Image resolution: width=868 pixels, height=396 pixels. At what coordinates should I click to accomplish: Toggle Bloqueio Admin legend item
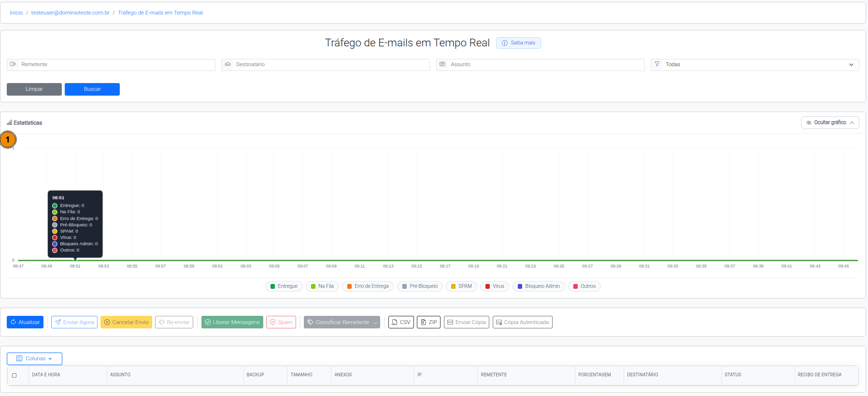tap(539, 286)
